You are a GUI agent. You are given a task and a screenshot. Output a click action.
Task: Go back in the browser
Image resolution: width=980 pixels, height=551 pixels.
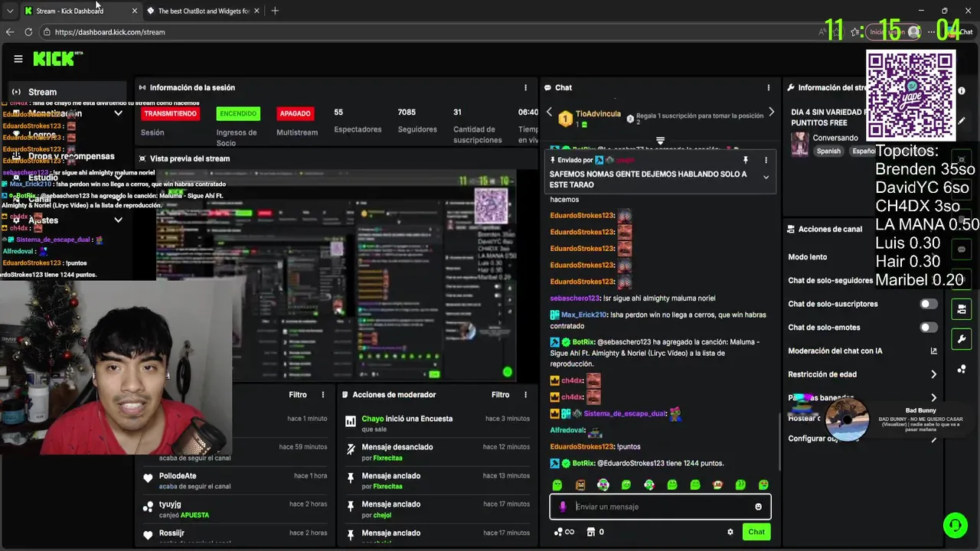pos(9,32)
